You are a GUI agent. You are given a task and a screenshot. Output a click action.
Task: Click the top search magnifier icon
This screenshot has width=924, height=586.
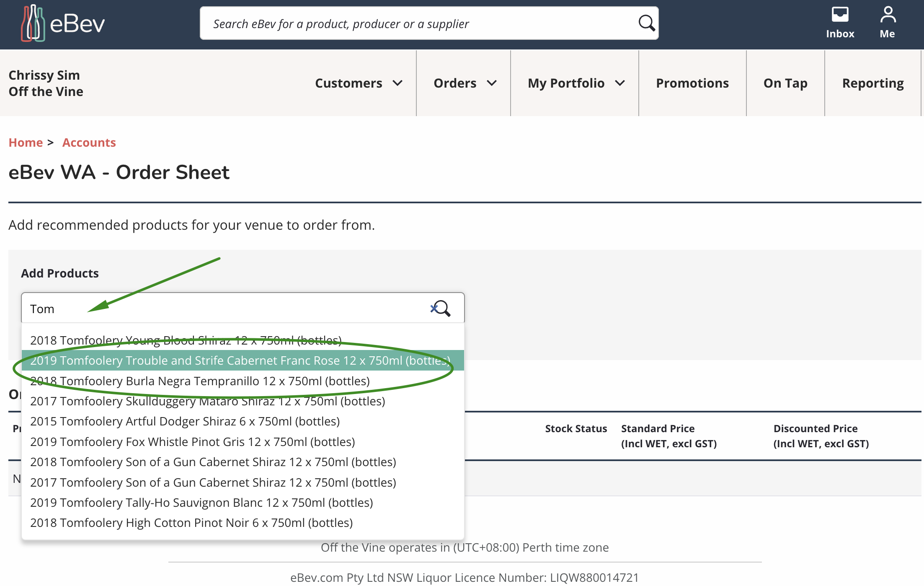click(646, 23)
